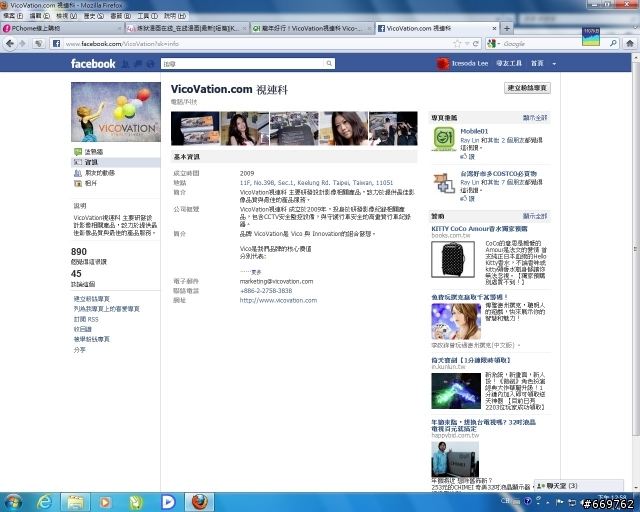Click Icesoda Lee profile picture
The width and height of the screenshot is (640, 512).
(x=443, y=64)
